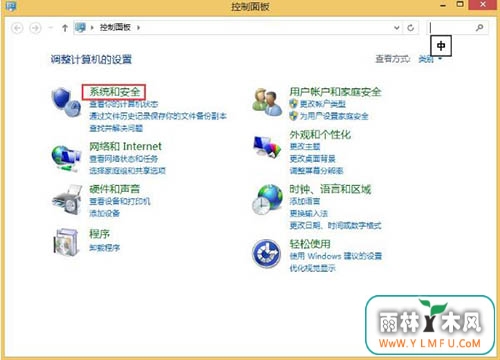Open 轻松使用 heading link
Image resolution: width=500 pixels, height=360 pixels.
[x=310, y=244]
